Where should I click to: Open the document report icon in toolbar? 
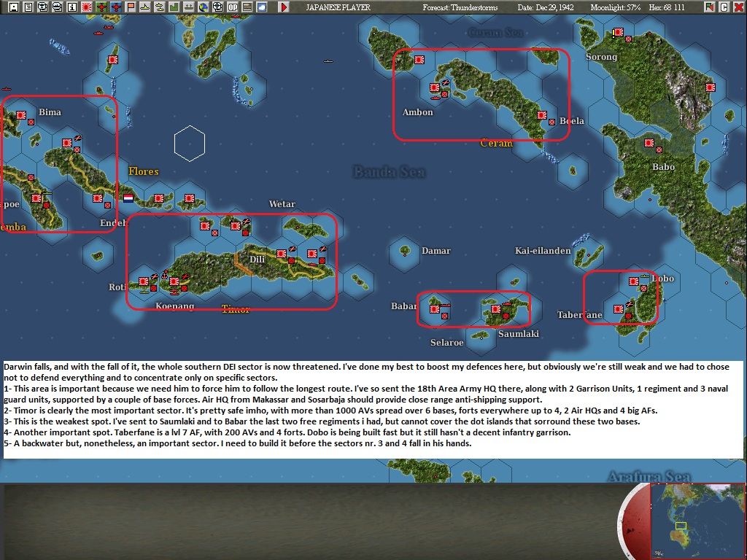(28, 7)
